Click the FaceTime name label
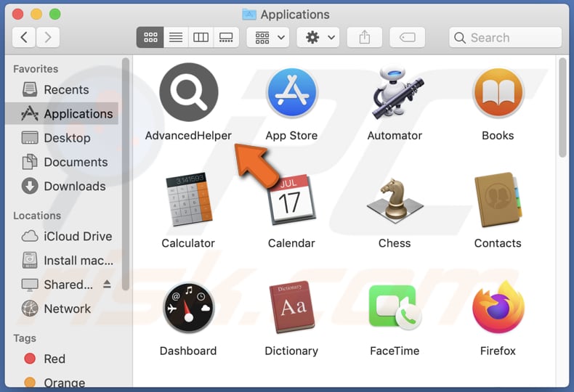574x392 pixels. pos(395,351)
